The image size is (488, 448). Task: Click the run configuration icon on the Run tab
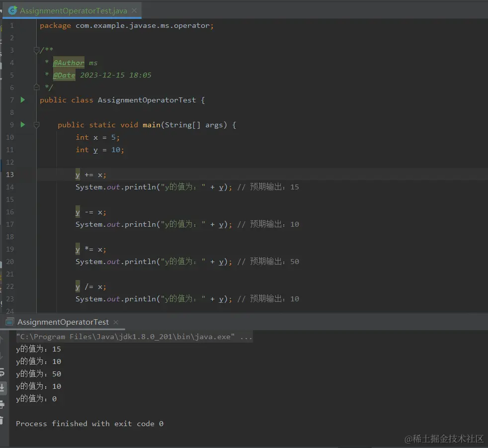[x=10, y=322]
